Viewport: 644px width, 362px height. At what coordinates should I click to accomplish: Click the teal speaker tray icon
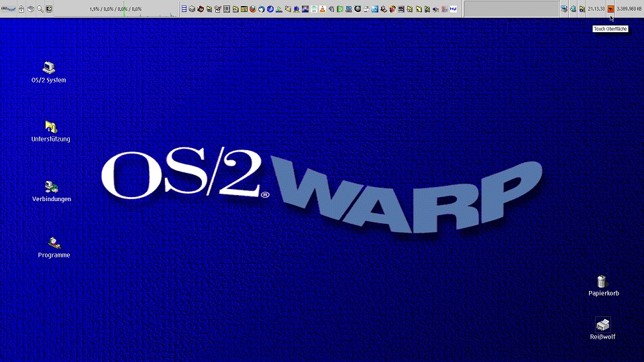tap(574, 9)
